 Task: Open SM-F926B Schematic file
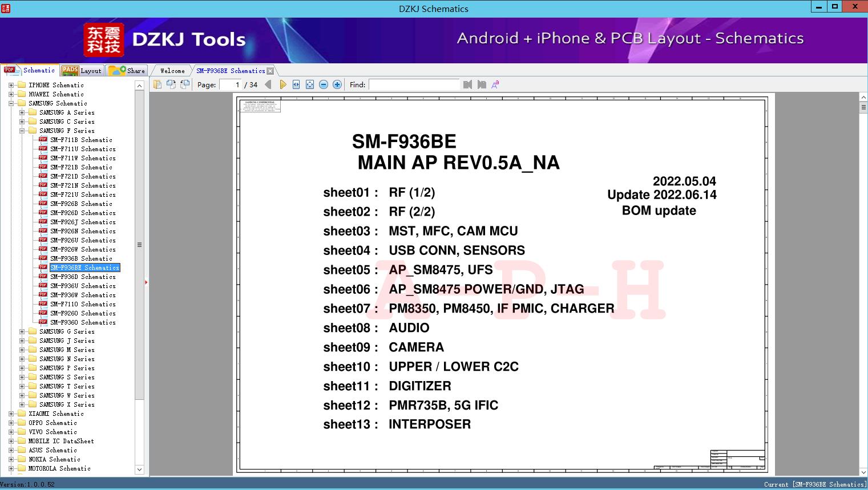click(81, 204)
